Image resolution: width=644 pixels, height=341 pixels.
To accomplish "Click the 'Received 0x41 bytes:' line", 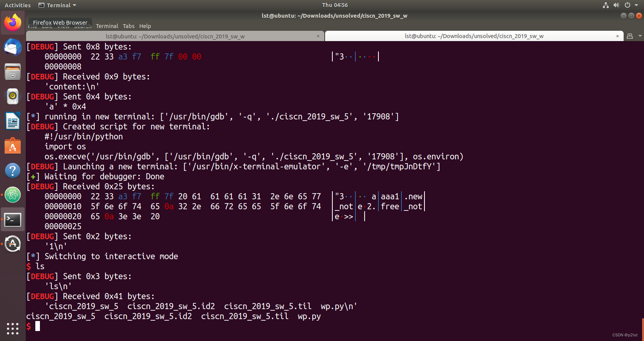I will [91, 296].
